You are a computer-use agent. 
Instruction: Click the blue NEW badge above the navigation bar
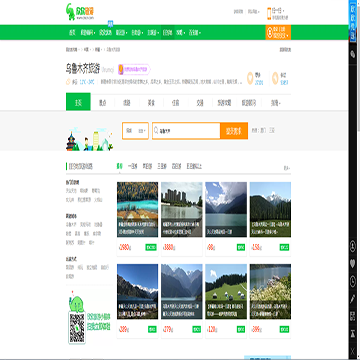pyautogui.click(x=110, y=23)
